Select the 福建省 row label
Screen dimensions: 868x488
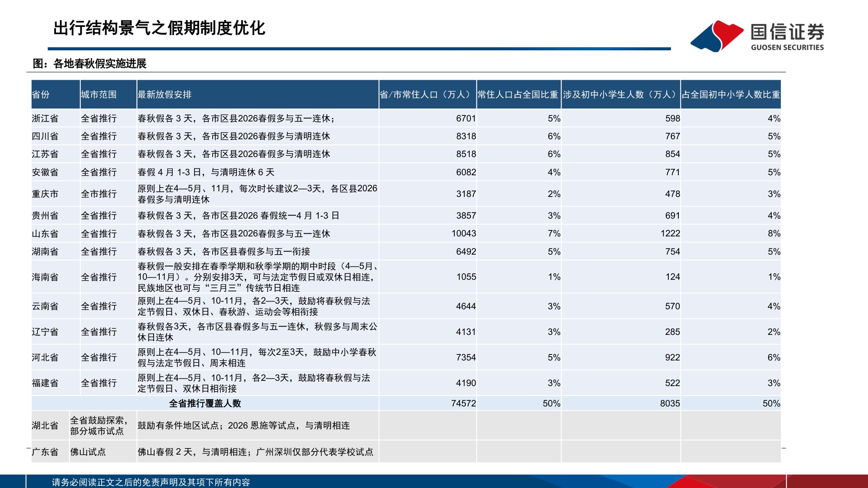click(x=45, y=383)
